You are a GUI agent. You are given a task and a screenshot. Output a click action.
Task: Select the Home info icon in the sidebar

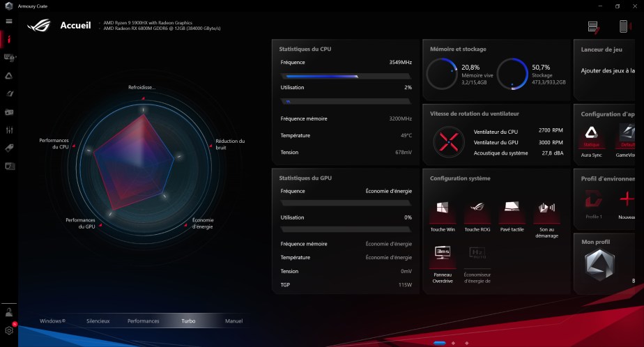point(9,40)
